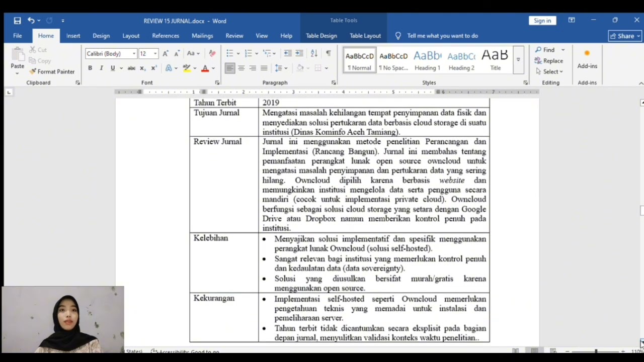This screenshot has height=362, width=644.
Task: Click the Numbering list icon
Action: (x=248, y=53)
